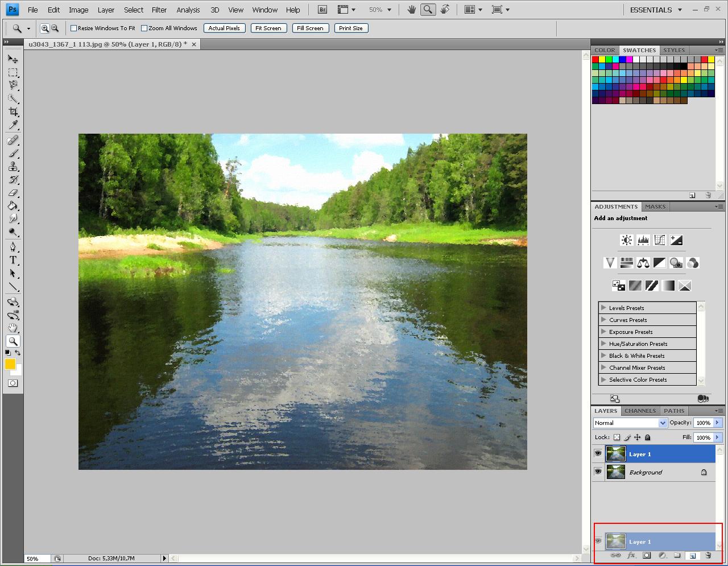Open the layer blend mode dropdown

(x=630, y=423)
